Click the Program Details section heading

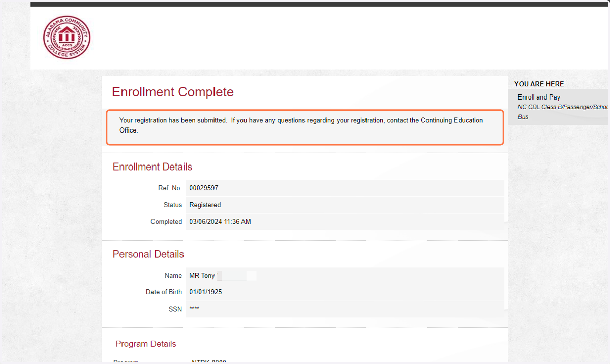(x=146, y=344)
